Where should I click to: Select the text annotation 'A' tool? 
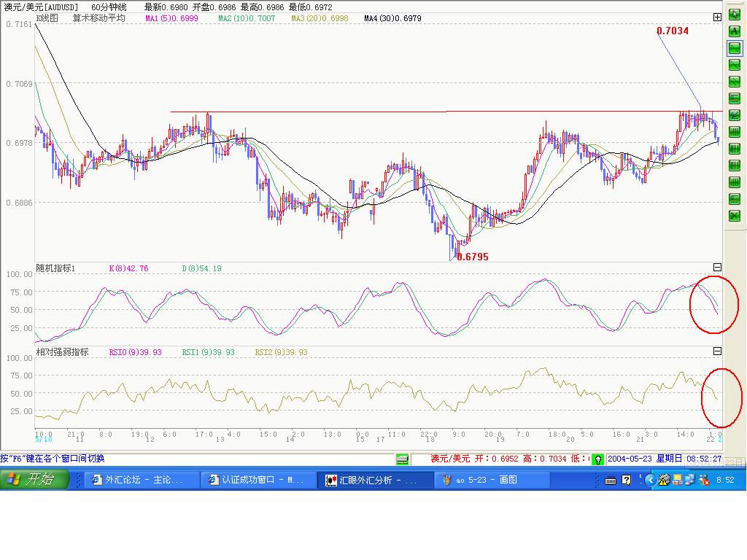[x=735, y=31]
